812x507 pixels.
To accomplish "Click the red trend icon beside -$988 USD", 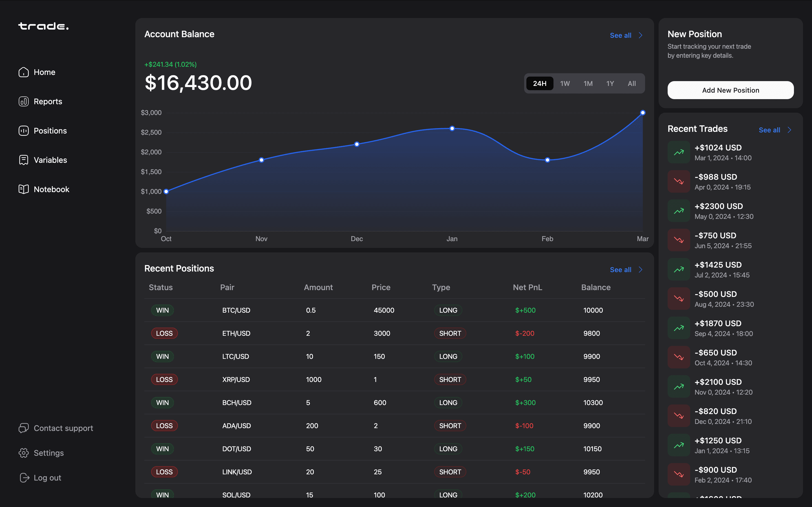I will point(678,181).
